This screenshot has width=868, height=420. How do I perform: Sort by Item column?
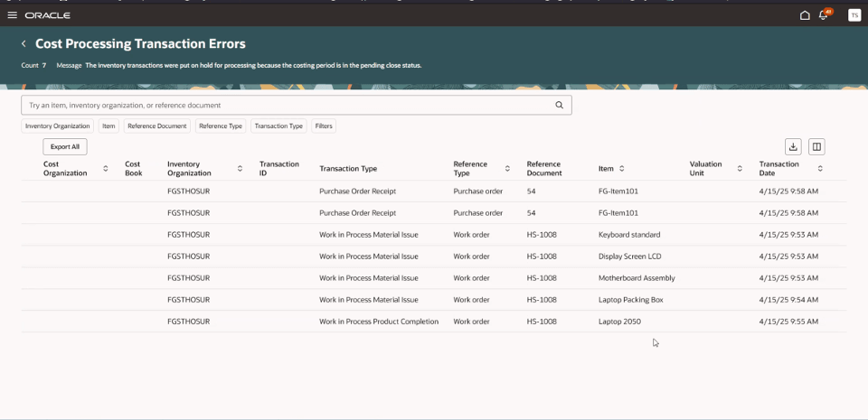622,169
